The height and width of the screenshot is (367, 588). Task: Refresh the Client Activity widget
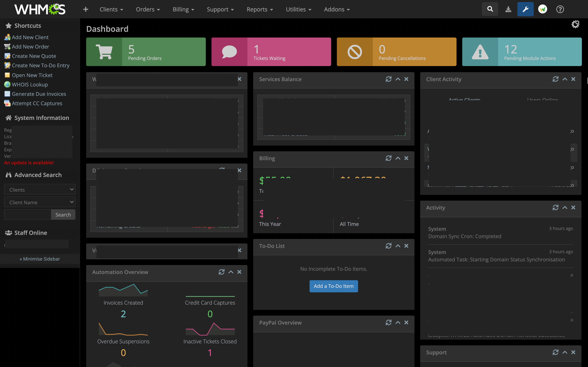(555, 79)
